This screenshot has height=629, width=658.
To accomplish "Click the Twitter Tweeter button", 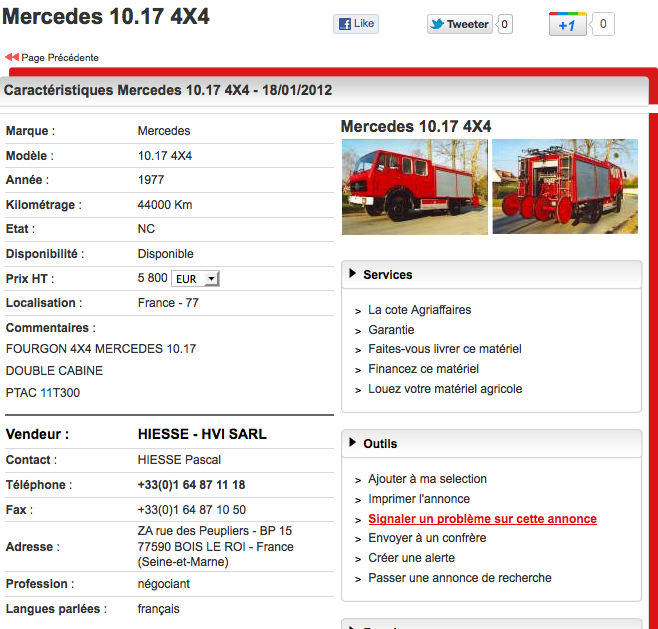I will click(460, 24).
